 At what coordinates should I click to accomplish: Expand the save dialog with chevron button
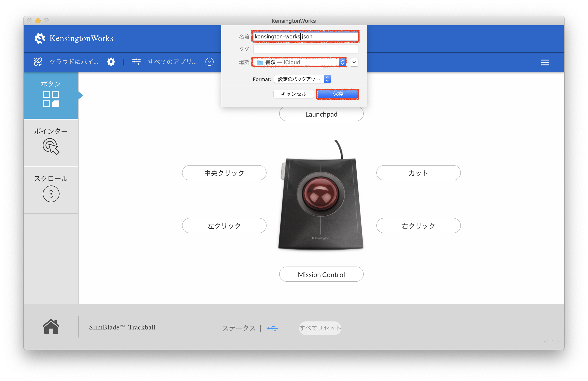point(354,62)
